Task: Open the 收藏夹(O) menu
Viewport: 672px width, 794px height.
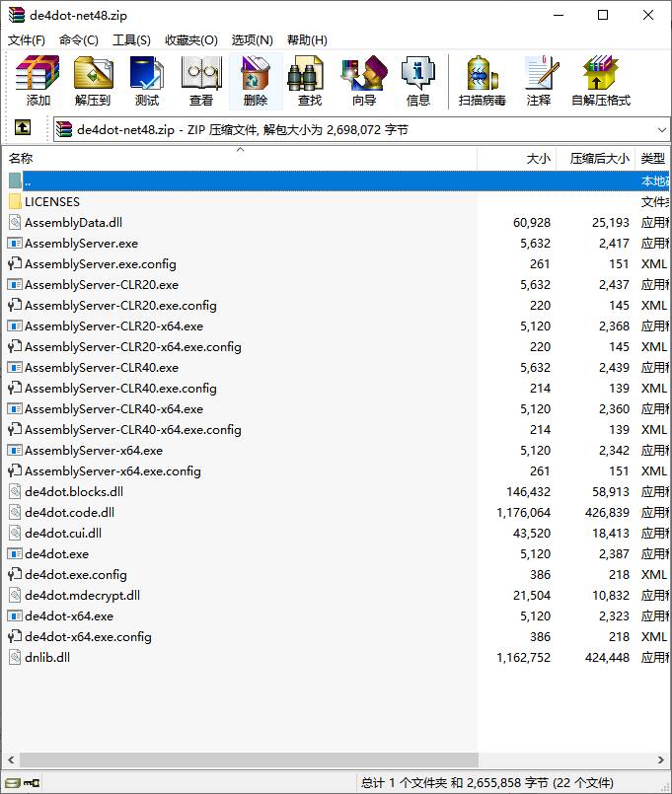Action: click(191, 40)
